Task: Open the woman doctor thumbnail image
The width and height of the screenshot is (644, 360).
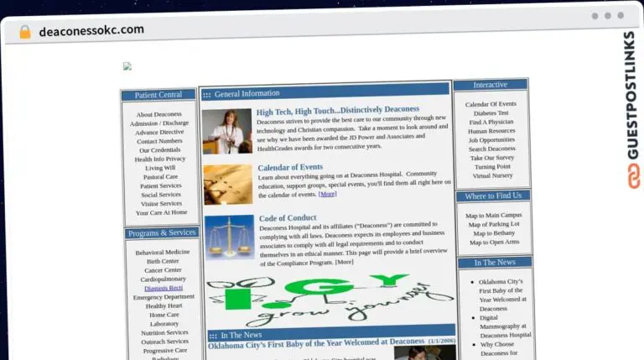Action: coord(226,131)
